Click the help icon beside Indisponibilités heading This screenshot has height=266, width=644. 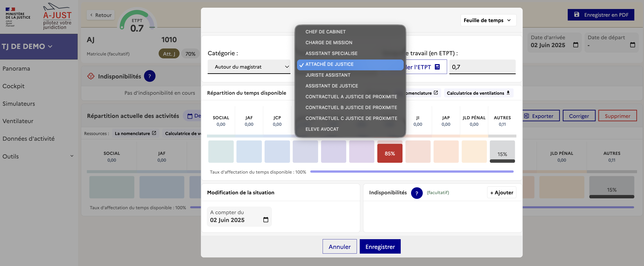tap(149, 76)
